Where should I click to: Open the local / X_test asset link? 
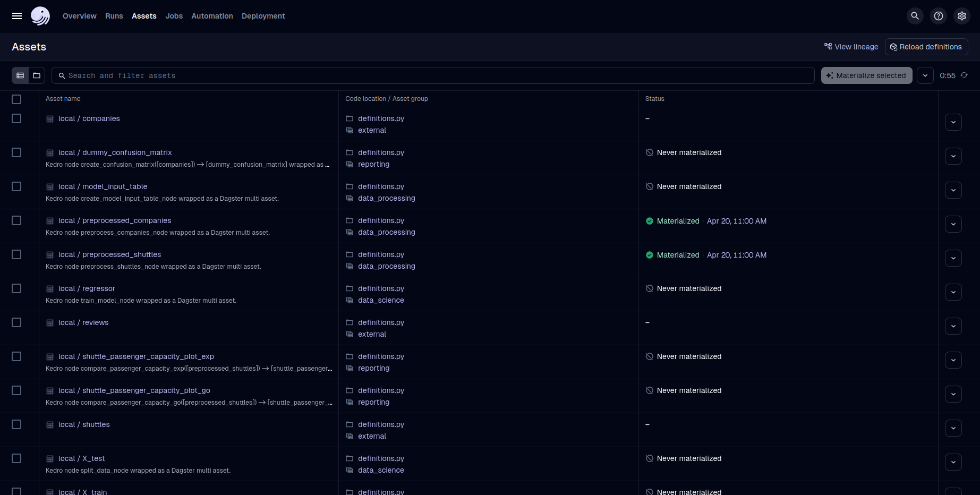[82, 458]
